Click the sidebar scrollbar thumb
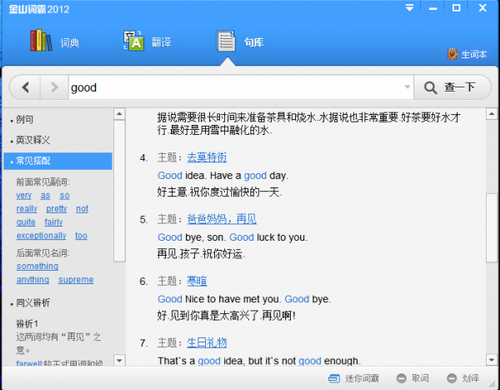The width and height of the screenshot is (500, 390). pyautogui.click(x=119, y=191)
